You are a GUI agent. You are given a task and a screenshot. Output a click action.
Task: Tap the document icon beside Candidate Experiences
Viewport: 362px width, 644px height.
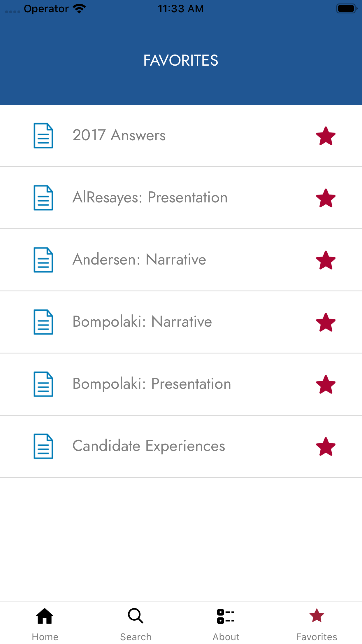pyautogui.click(x=43, y=446)
